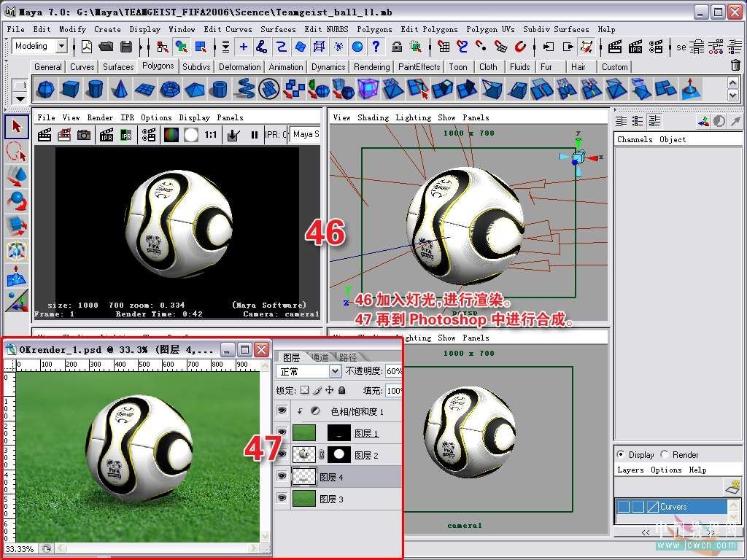The image size is (747, 560).
Task: Pick the Select tool arrow in the toolbox
Action: click(x=17, y=127)
